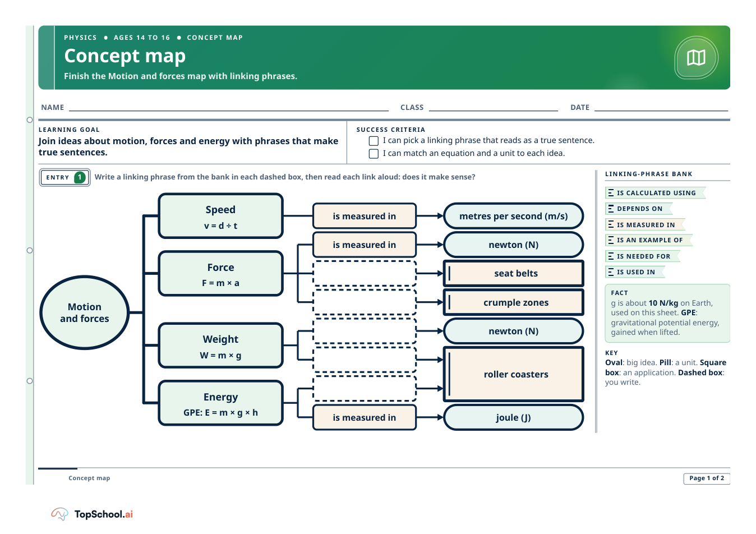Select the 'IS CALCULATED USING' phrase tag
756x534 pixels.
coord(655,193)
